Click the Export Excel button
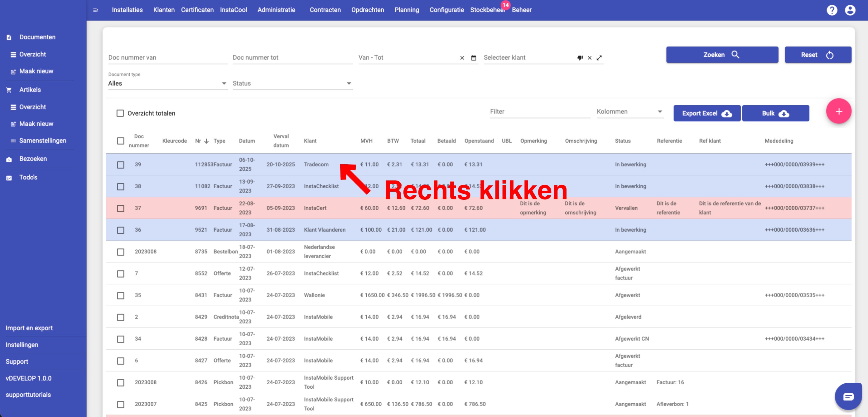The height and width of the screenshot is (417, 868). click(x=706, y=113)
